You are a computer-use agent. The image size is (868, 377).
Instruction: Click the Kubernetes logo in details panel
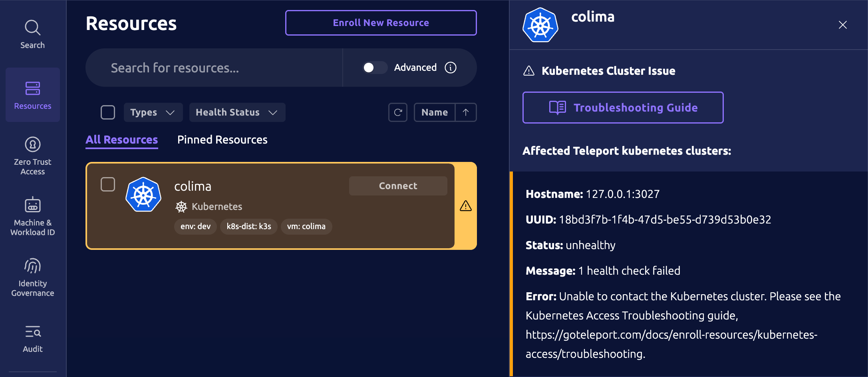pyautogui.click(x=540, y=25)
